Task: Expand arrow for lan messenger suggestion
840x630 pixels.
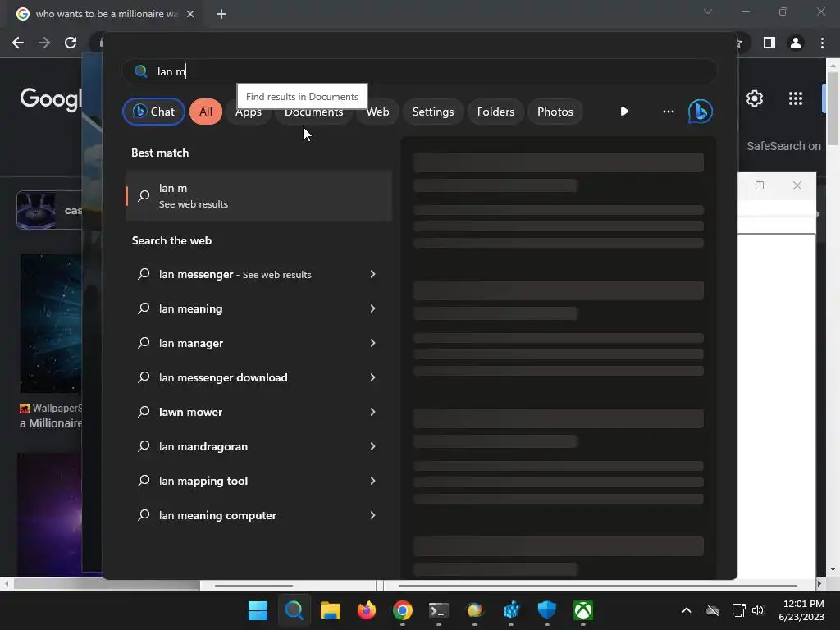Action: tap(372, 274)
